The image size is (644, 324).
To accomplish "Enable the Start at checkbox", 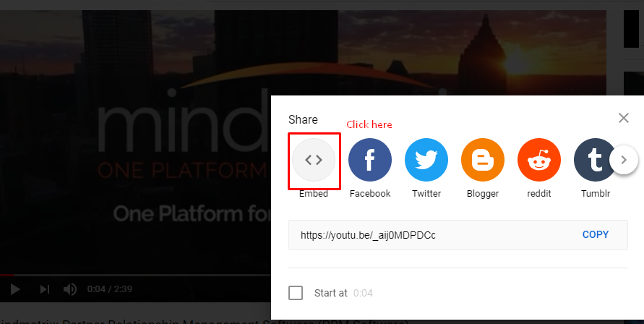I will point(296,293).
